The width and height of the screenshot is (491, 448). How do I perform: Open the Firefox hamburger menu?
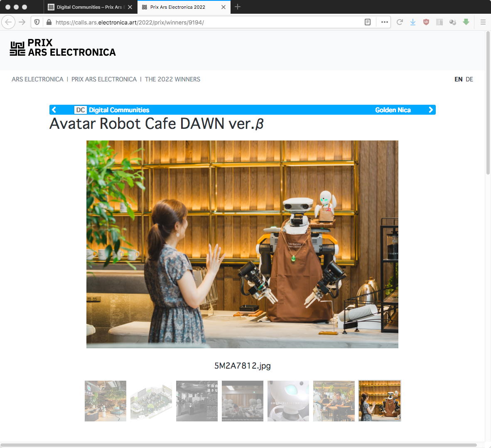tap(483, 22)
